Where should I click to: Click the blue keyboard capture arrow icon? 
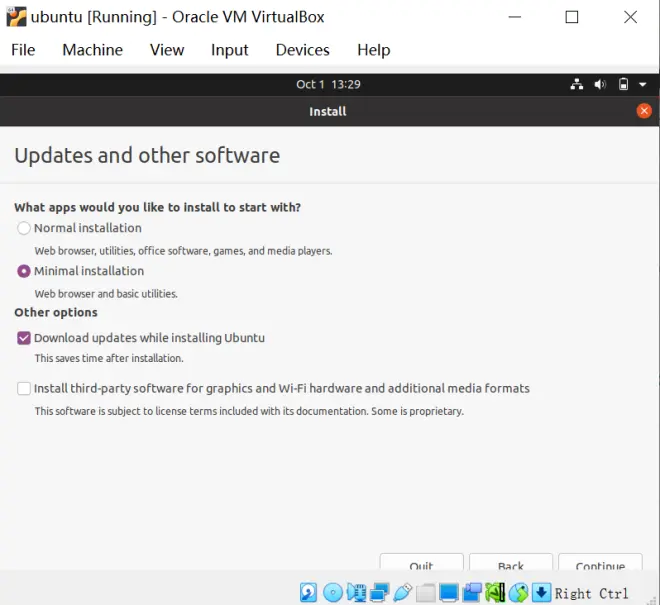541,592
